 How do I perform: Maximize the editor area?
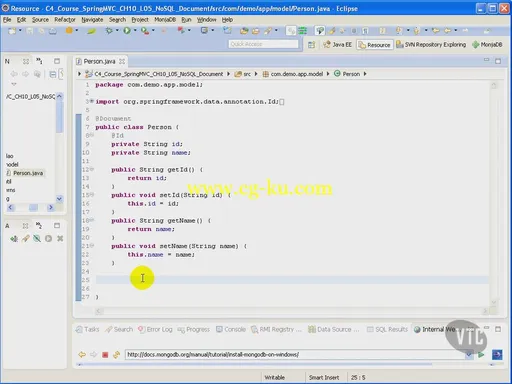coord(498,61)
